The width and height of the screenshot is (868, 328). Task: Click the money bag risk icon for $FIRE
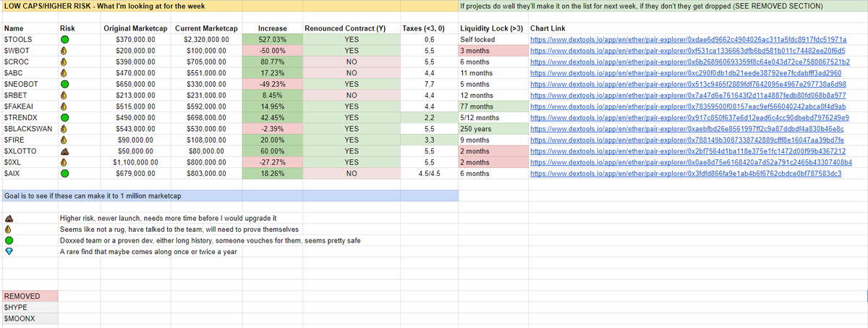(x=64, y=140)
